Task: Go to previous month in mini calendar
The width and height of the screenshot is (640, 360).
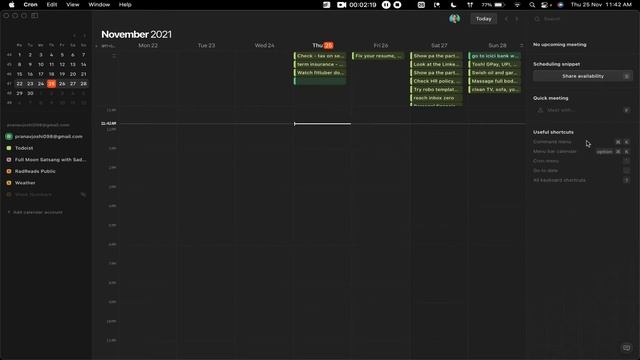Action: [x=74, y=36]
